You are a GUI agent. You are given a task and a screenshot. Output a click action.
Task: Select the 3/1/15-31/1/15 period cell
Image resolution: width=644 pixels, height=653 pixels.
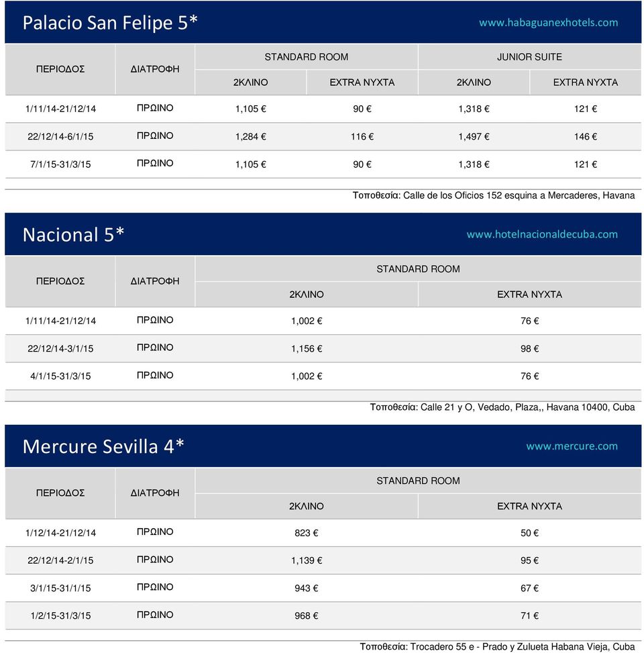click(x=60, y=588)
